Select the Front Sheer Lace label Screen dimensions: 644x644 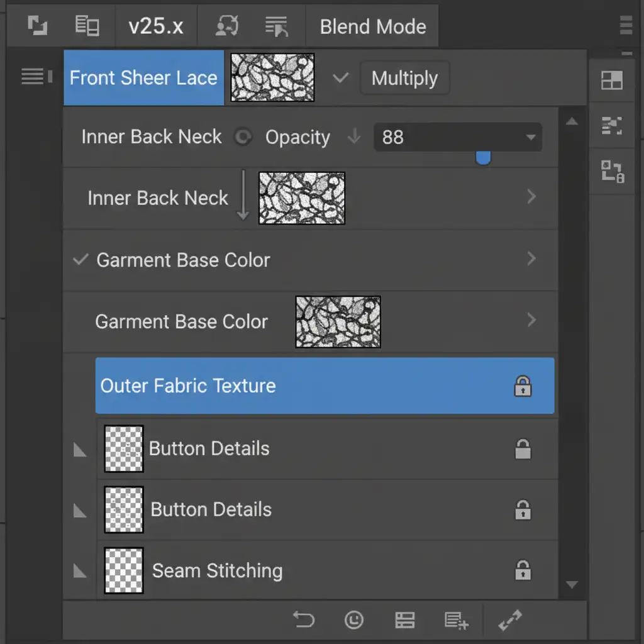[x=143, y=78]
